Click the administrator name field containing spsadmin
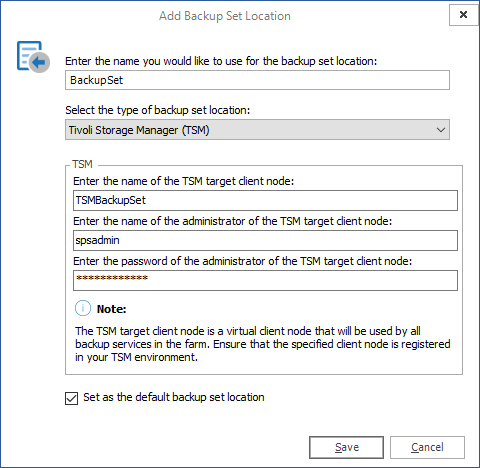 (x=265, y=240)
